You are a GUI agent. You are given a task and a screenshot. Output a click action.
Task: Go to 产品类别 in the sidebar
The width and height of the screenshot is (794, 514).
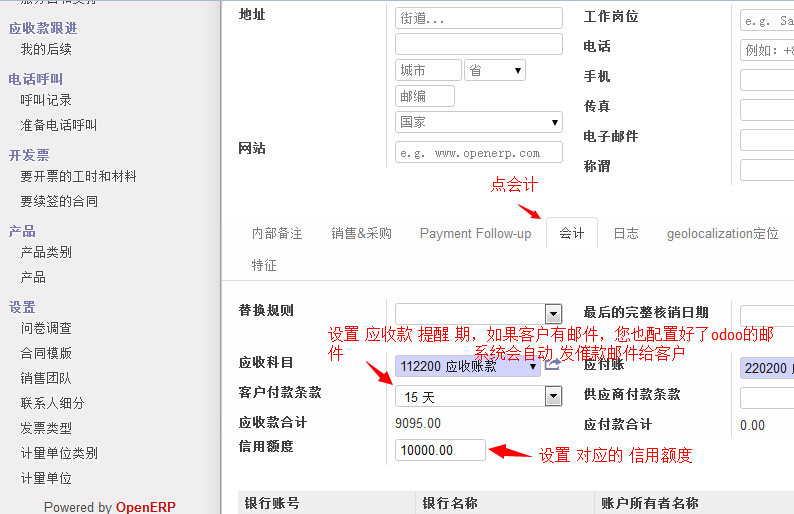click(x=46, y=252)
